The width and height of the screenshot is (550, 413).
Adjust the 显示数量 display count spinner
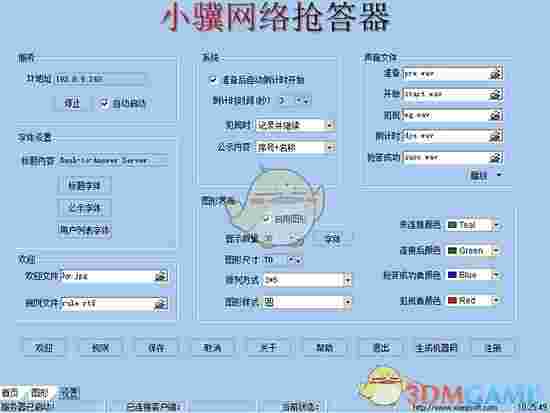pos(295,238)
